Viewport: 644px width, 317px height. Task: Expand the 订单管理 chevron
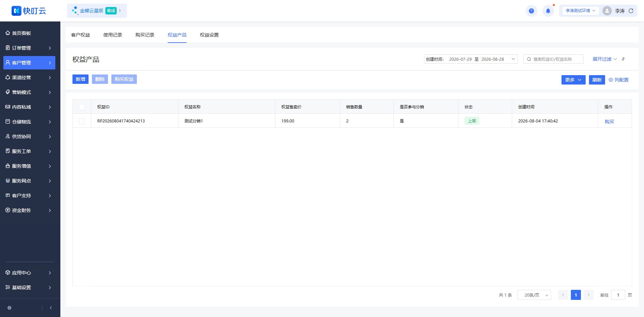coord(50,48)
